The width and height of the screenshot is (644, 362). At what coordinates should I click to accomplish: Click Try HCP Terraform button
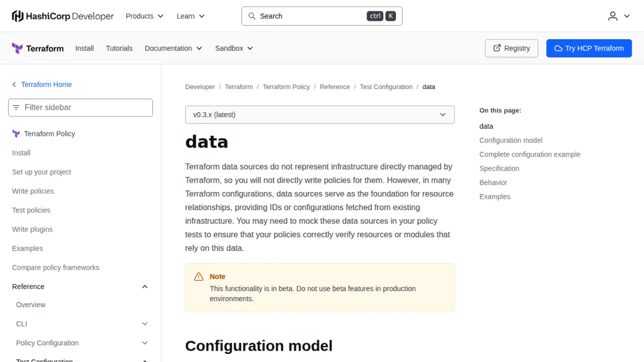point(589,48)
